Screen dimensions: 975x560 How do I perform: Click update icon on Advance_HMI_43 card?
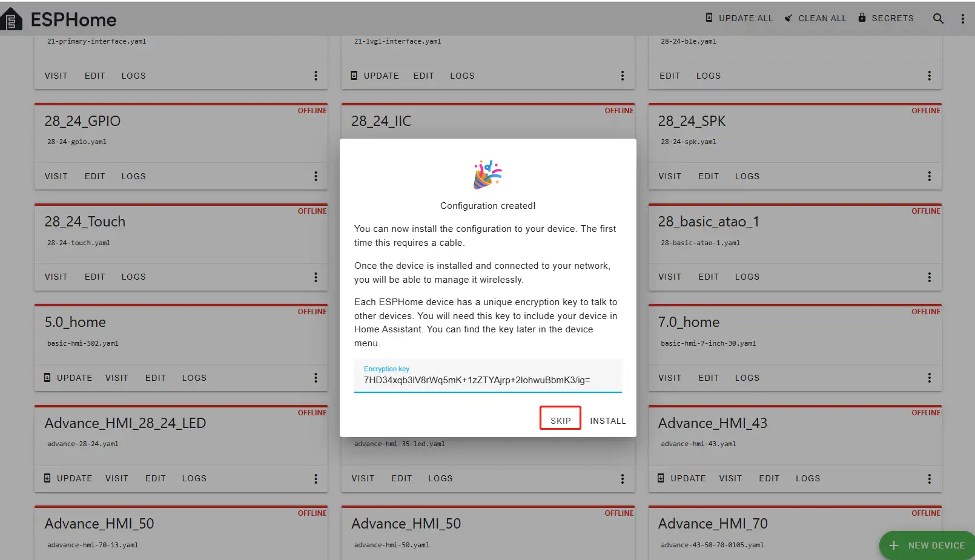click(x=661, y=478)
